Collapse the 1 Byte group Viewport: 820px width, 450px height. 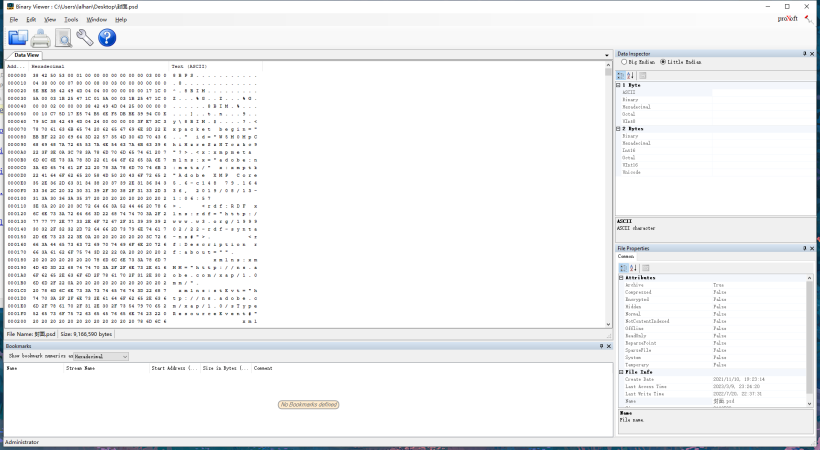(618, 85)
